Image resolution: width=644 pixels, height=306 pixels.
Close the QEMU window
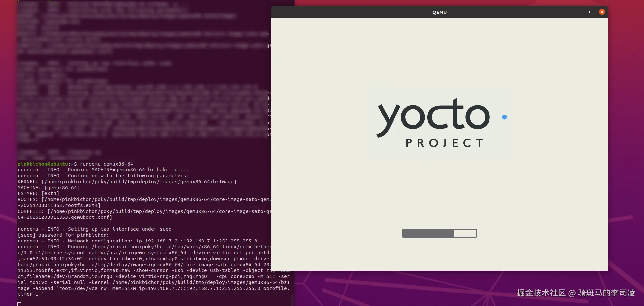tap(602, 12)
